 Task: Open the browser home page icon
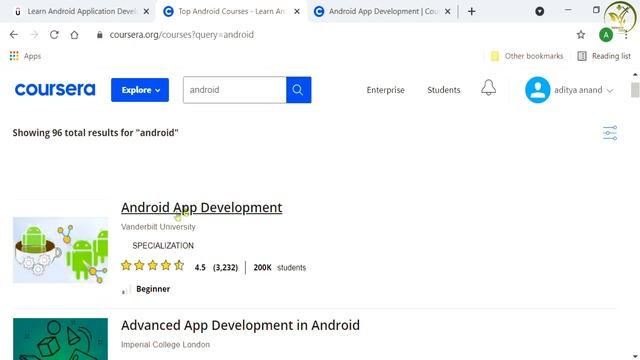74,35
